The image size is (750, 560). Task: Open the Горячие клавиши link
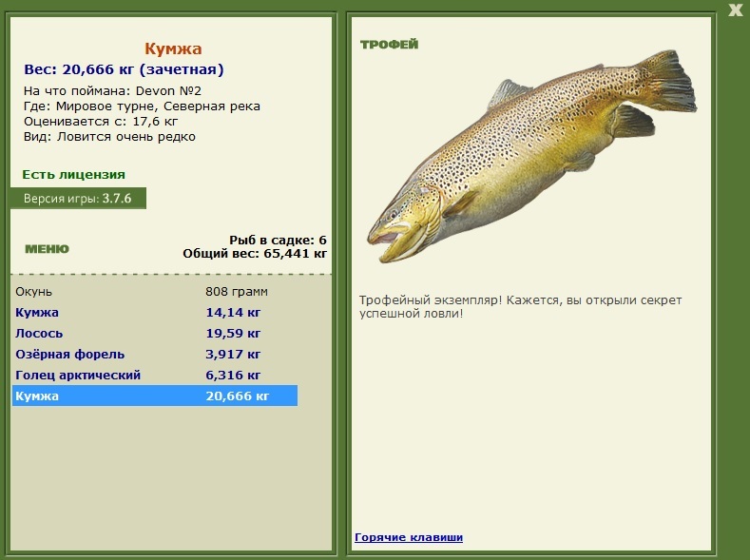[x=409, y=537]
